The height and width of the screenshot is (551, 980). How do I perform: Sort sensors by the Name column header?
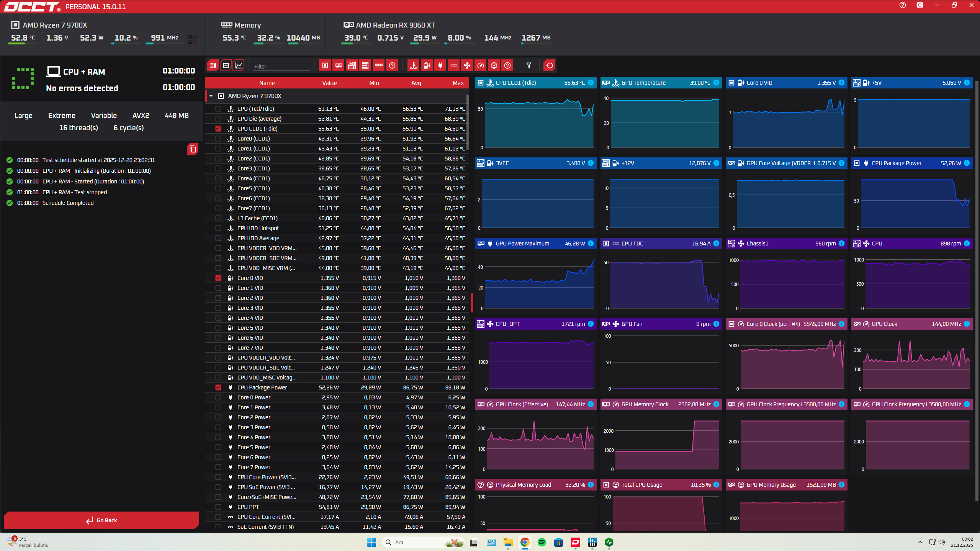point(267,83)
